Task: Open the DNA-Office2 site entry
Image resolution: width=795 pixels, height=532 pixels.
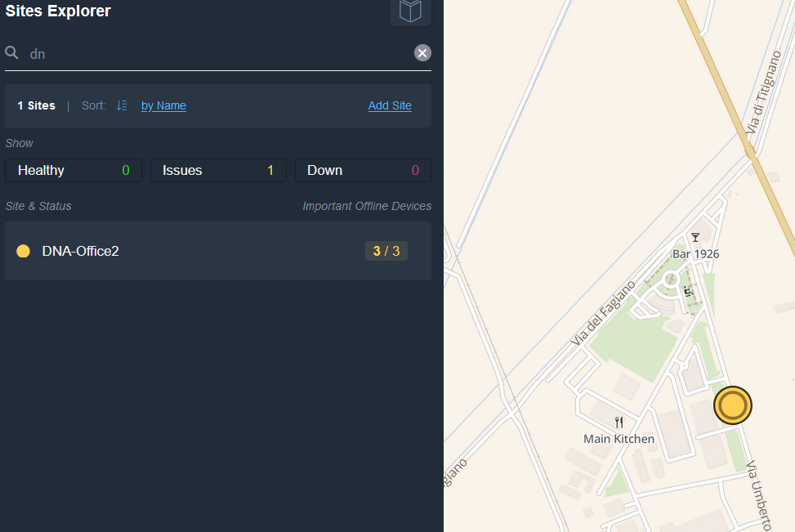Action: click(81, 251)
